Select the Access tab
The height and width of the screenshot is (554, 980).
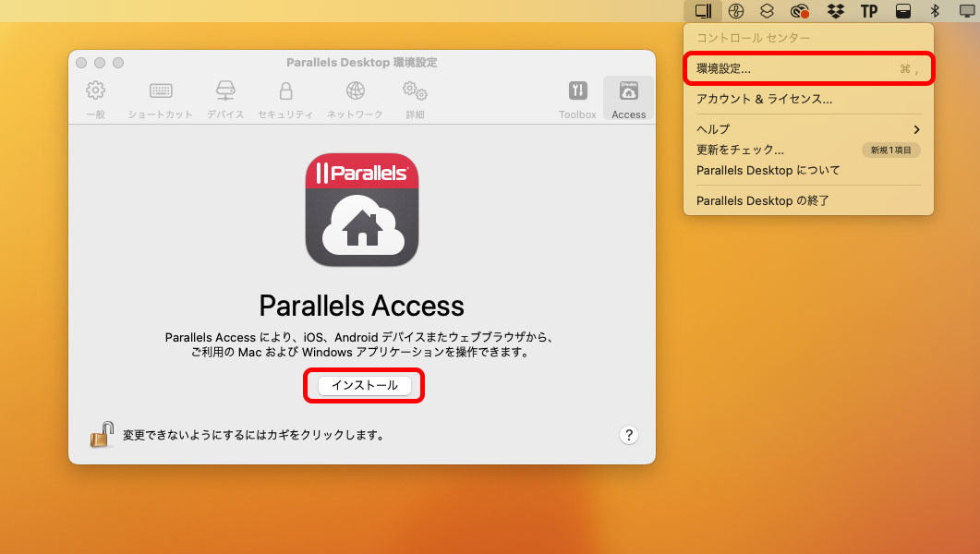coord(629,99)
